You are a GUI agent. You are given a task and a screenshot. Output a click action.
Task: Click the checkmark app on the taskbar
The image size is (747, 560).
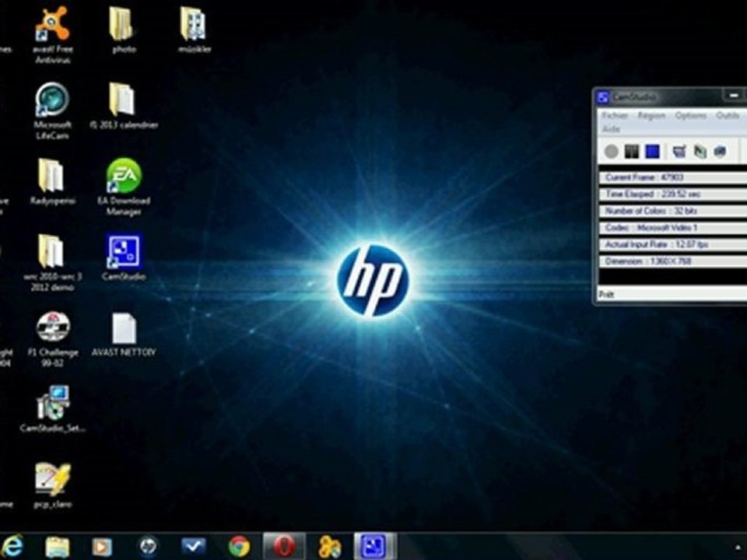(193, 547)
